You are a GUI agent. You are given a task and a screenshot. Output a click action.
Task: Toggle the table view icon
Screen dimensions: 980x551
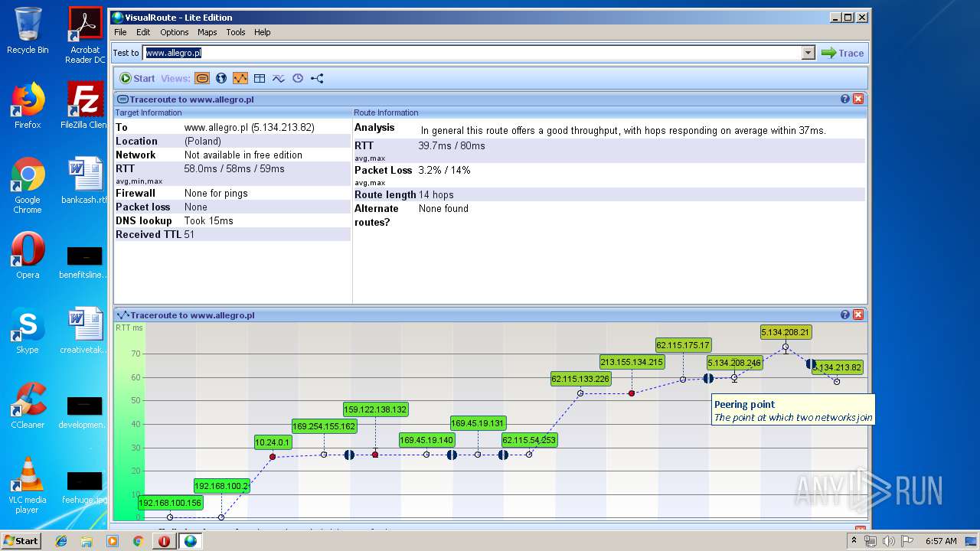tap(260, 78)
